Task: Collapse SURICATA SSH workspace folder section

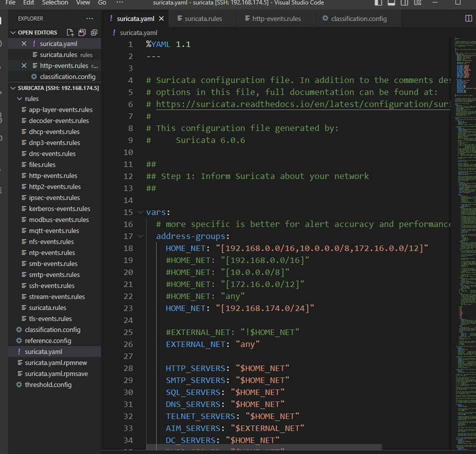Action: click(x=13, y=88)
